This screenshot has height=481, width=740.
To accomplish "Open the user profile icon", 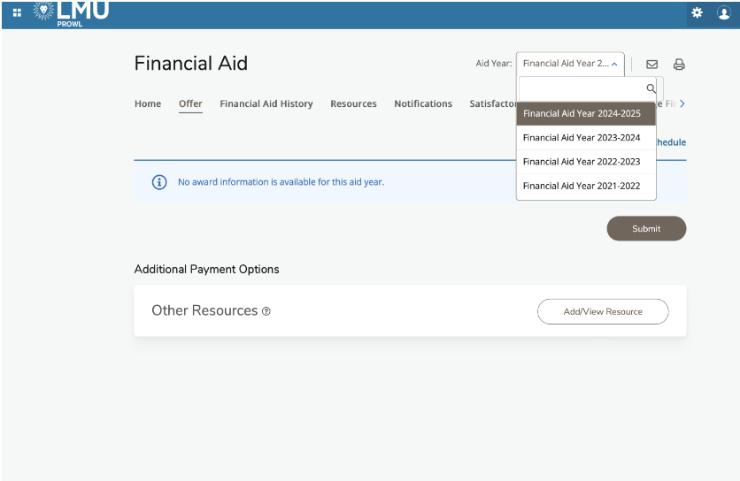I will click(723, 13).
